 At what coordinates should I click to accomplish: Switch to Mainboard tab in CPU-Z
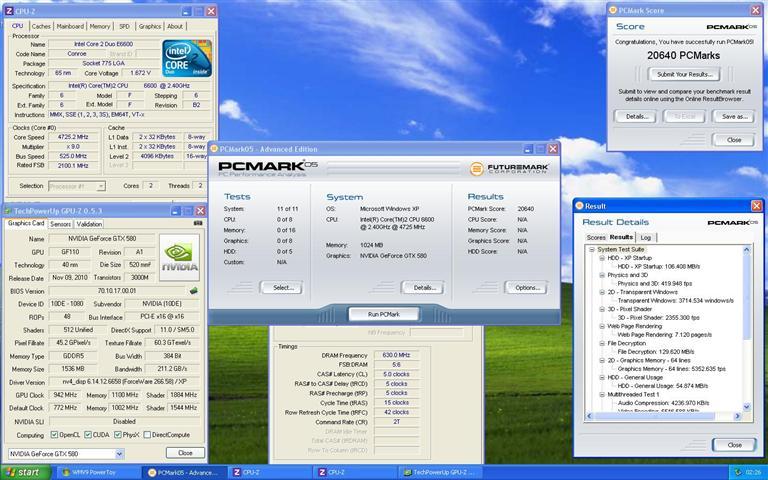click(70, 26)
